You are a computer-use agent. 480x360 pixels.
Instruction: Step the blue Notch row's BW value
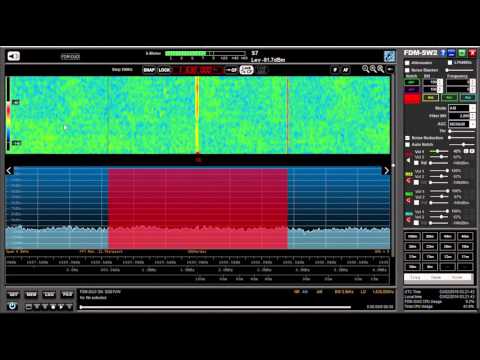click(440, 89)
